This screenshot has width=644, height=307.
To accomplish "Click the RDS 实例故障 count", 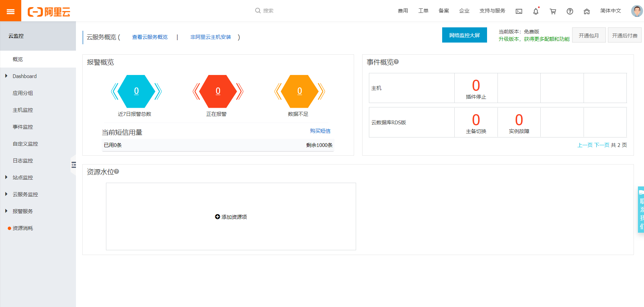I will pos(519,120).
